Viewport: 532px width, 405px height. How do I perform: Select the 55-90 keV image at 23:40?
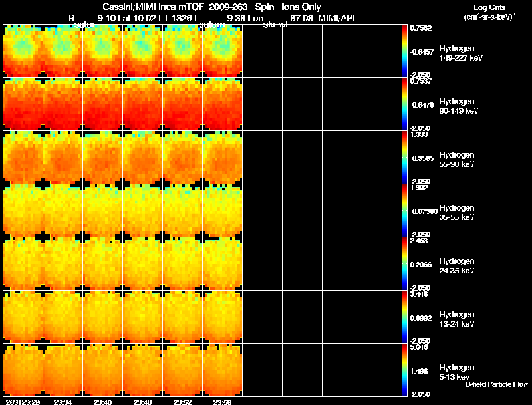point(103,158)
